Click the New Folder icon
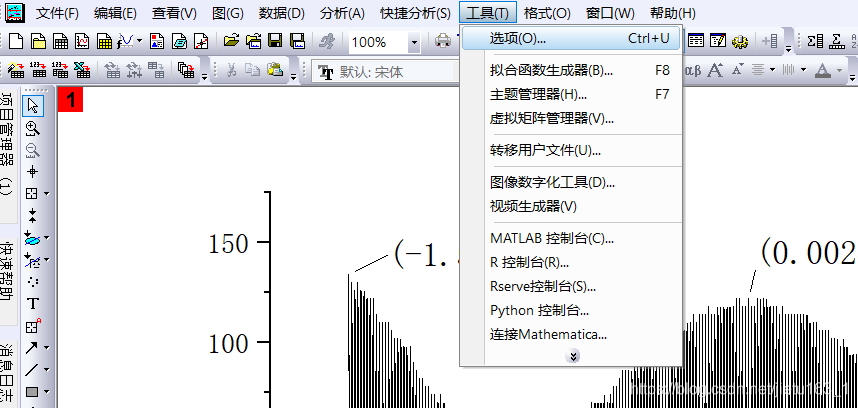This screenshot has height=408, width=858. 38,41
